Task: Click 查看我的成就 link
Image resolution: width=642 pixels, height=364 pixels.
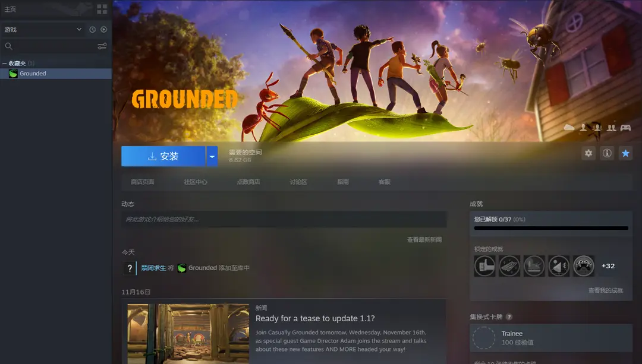Action: point(606,290)
